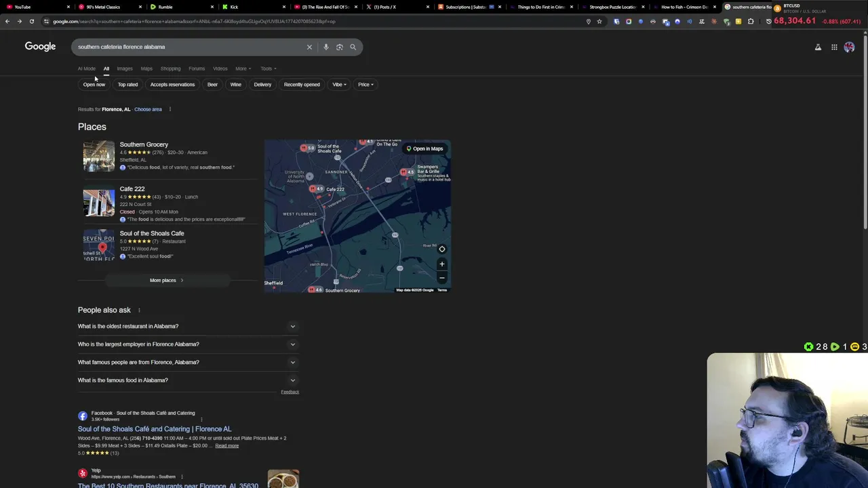Click into the Google search input field

tap(190, 47)
